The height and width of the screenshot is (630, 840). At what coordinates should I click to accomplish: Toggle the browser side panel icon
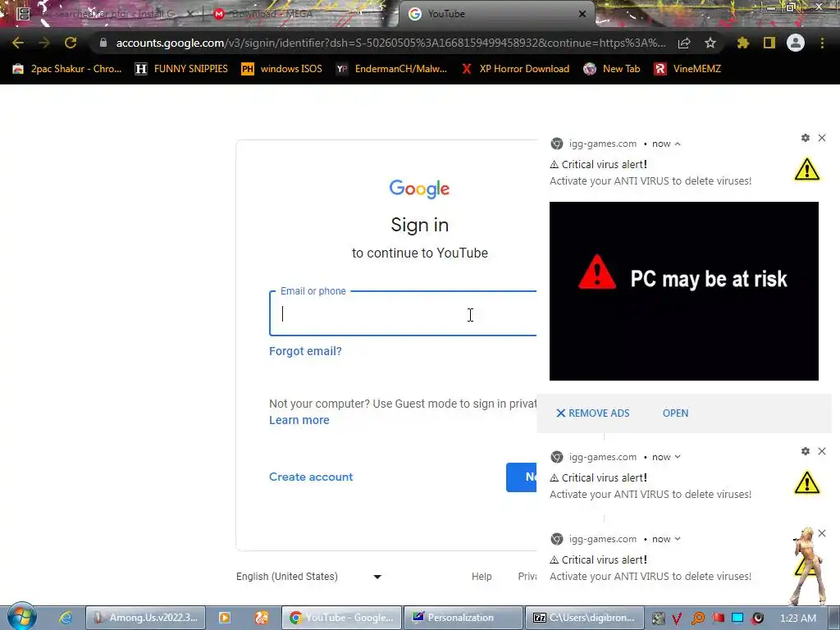769,43
